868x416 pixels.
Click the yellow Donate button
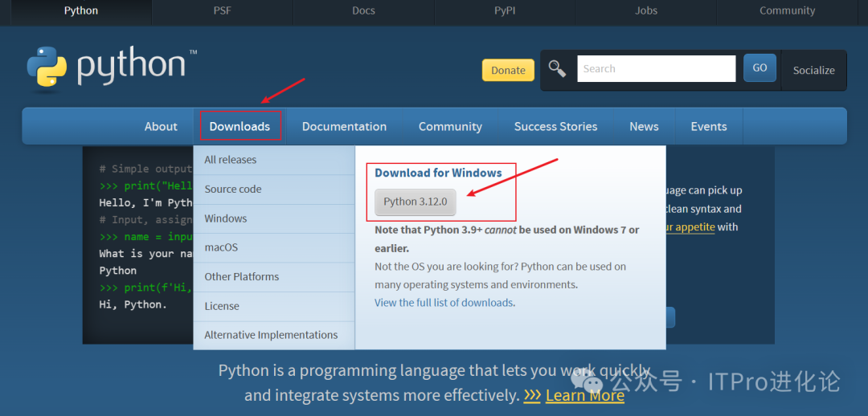[508, 70]
